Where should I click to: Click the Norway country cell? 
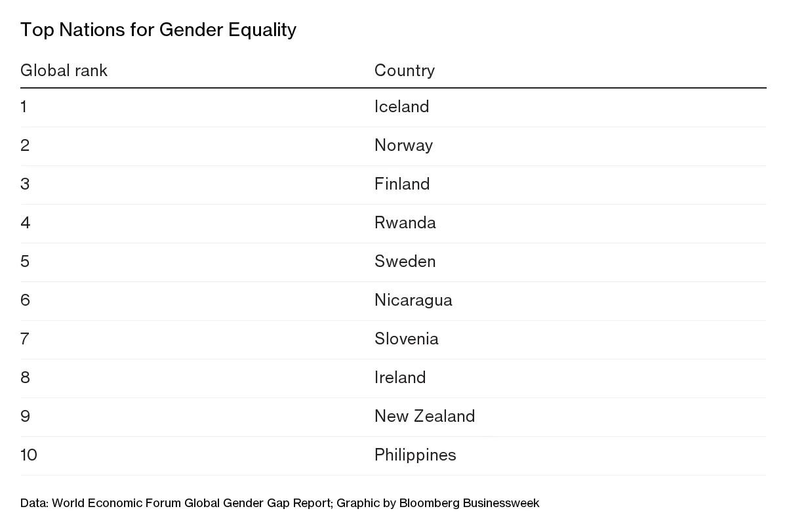pyautogui.click(x=403, y=145)
